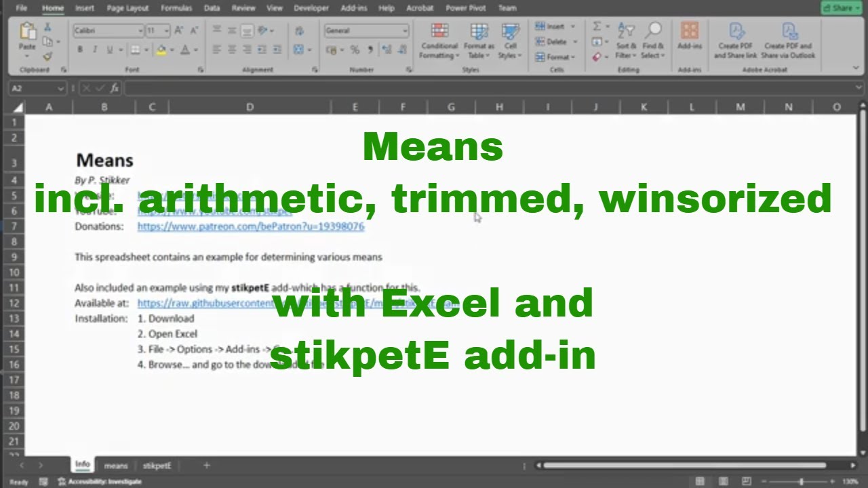Click Create PDF and Share link
Screen dimensions: 868x488
tap(736, 41)
